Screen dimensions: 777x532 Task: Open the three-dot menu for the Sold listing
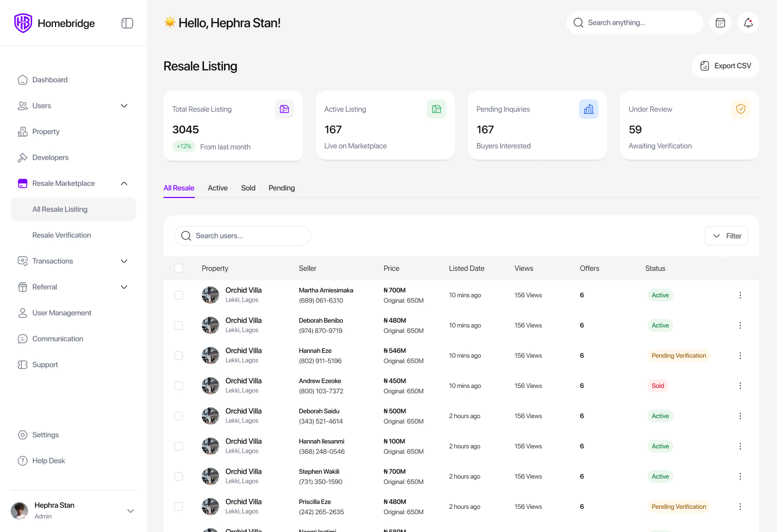click(x=740, y=386)
